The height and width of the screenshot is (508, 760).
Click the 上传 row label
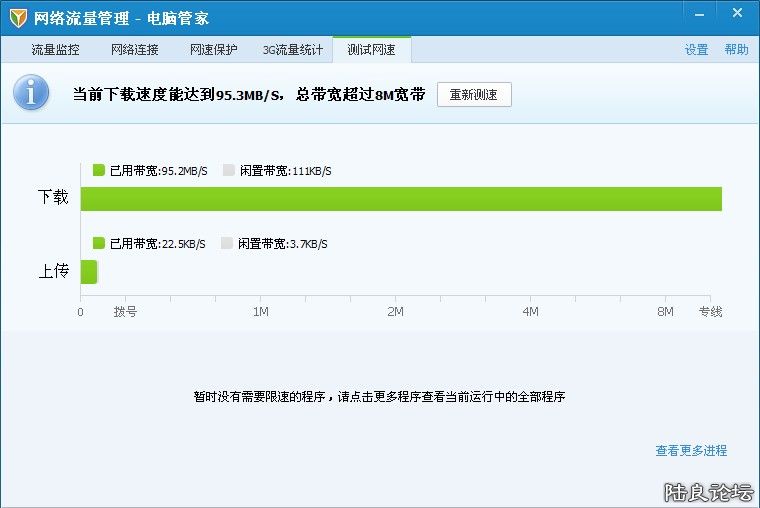point(53,270)
